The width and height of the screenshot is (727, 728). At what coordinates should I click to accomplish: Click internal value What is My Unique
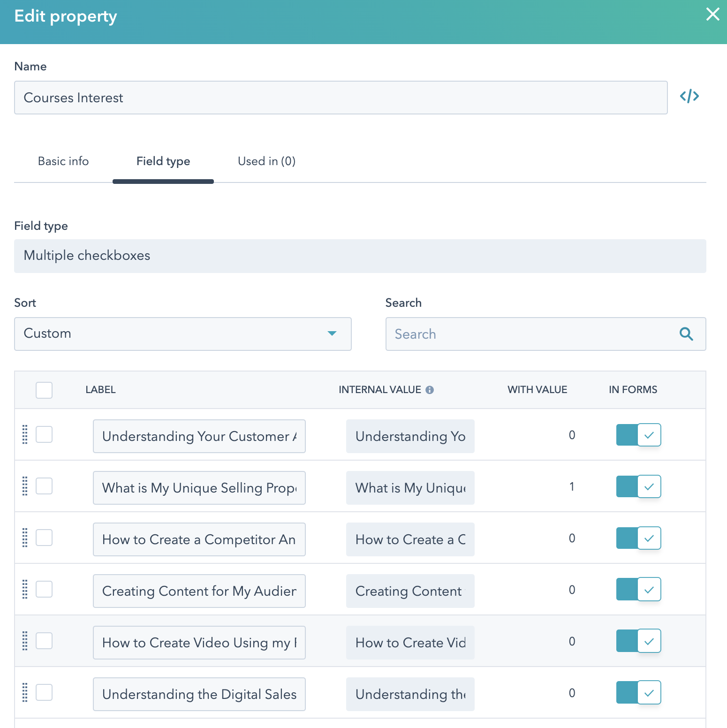410,488
